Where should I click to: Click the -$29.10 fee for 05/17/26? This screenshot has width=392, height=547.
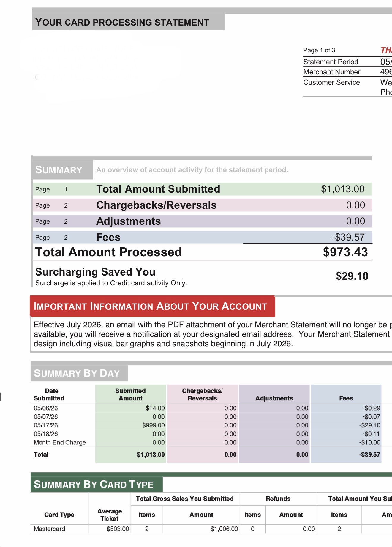pos(370,425)
